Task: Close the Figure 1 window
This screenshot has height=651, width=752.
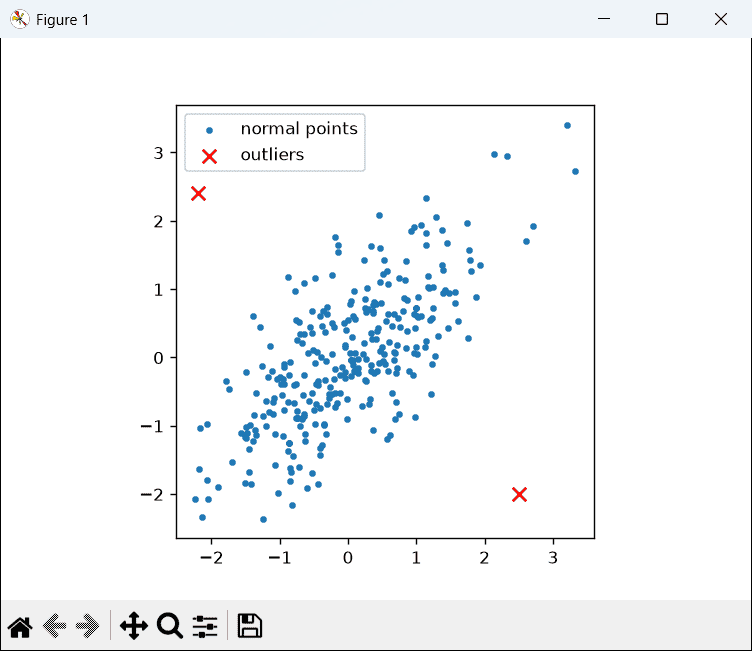Action: pyautogui.click(x=721, y=19)
